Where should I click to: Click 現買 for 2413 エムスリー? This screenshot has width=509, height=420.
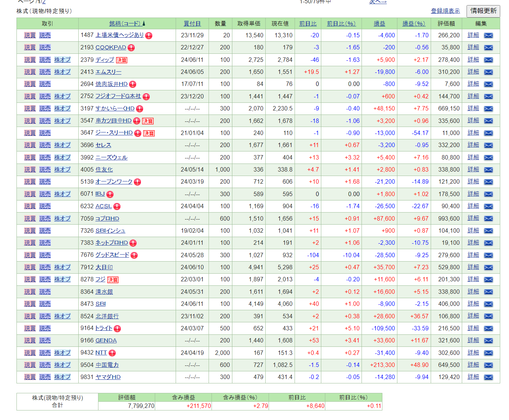point(30,72)
